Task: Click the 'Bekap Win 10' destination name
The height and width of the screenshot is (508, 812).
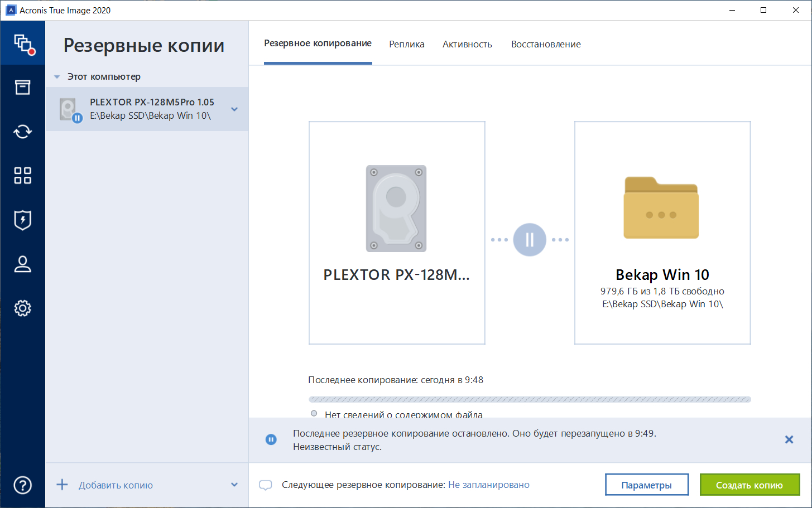Action: pos(662,275)
